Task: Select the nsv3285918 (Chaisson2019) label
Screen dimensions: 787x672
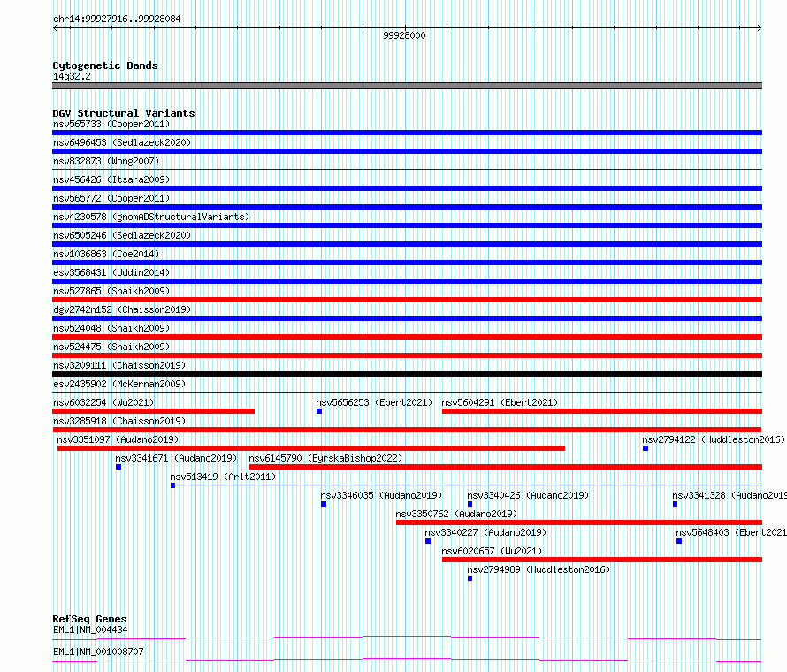Action: [x=119, y=421]
